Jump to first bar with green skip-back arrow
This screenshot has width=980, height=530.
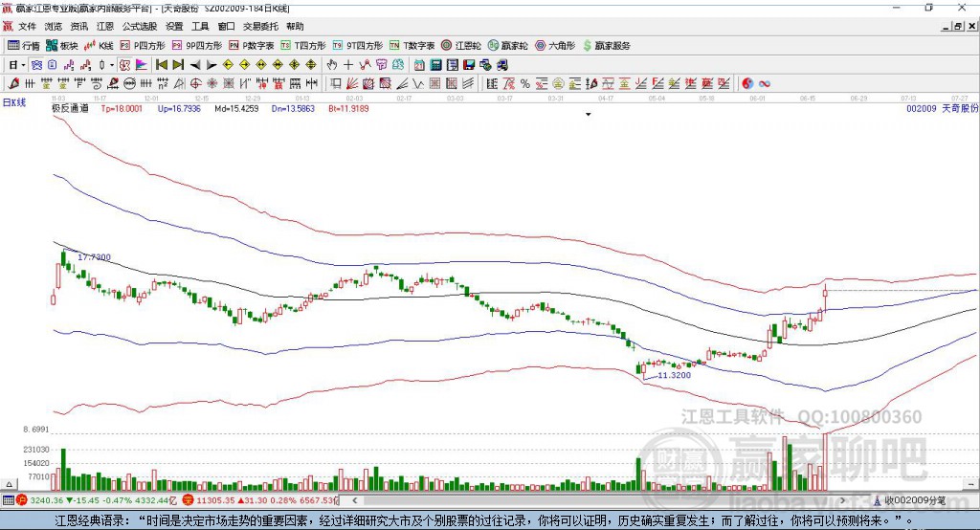161,65
